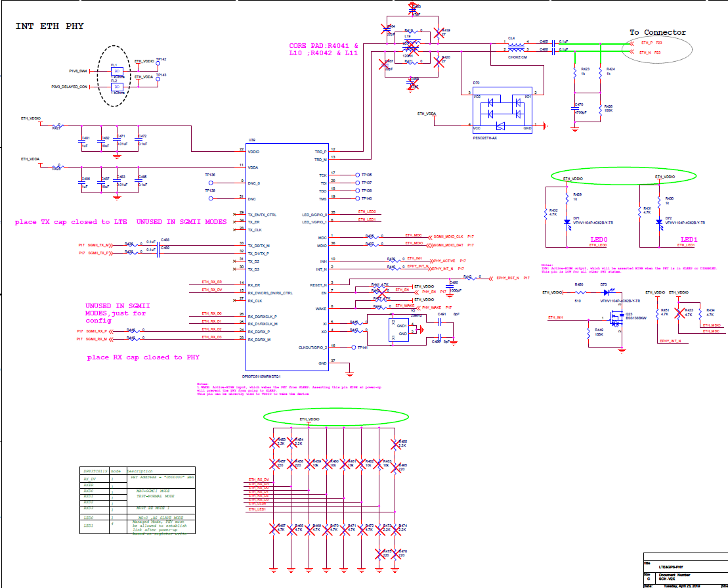Select the CLKOUT/GPIO_2 pin label
728x588 pixels.
(312, 348)
